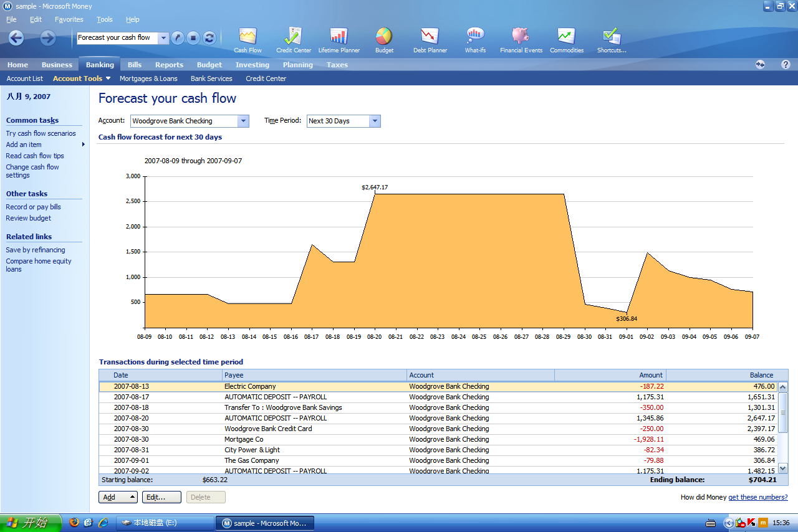Open the Debt Planner icon
Screen dimensions: 798x532
(x=430, y=39)
